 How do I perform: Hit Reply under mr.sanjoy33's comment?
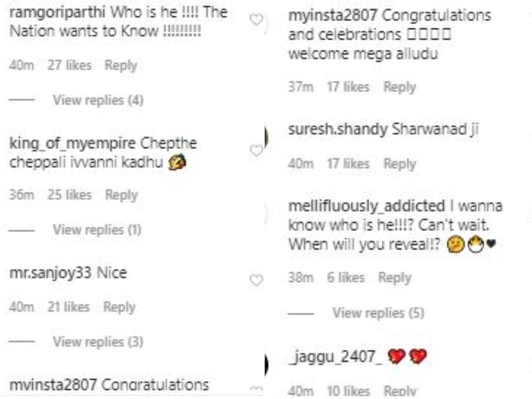119,307
